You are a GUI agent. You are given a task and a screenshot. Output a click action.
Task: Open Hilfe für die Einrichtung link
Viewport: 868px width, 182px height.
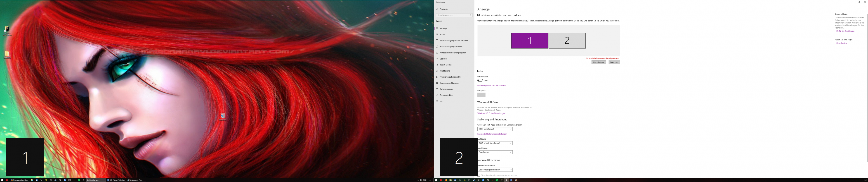click(x=844, y=31)
